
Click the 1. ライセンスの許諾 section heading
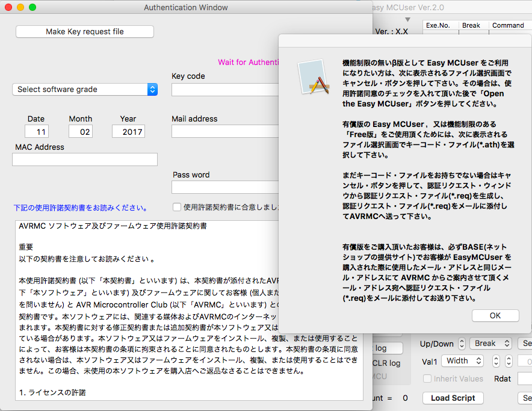52,393
